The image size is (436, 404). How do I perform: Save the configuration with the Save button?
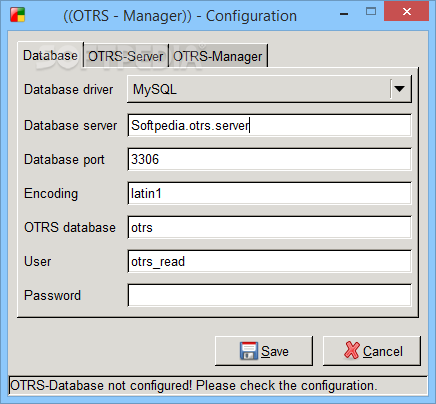(x=264, y=351)
